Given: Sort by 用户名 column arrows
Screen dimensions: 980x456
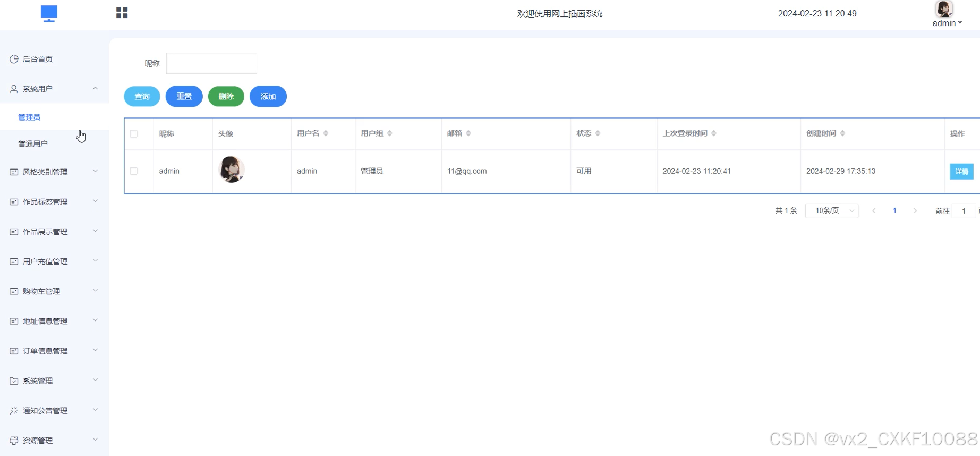Looking at the screenshot, I should click(326, 133).
